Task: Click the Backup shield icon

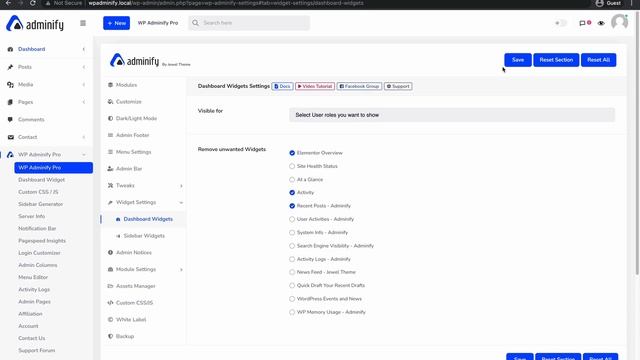Action: click(x=110, y=336)
